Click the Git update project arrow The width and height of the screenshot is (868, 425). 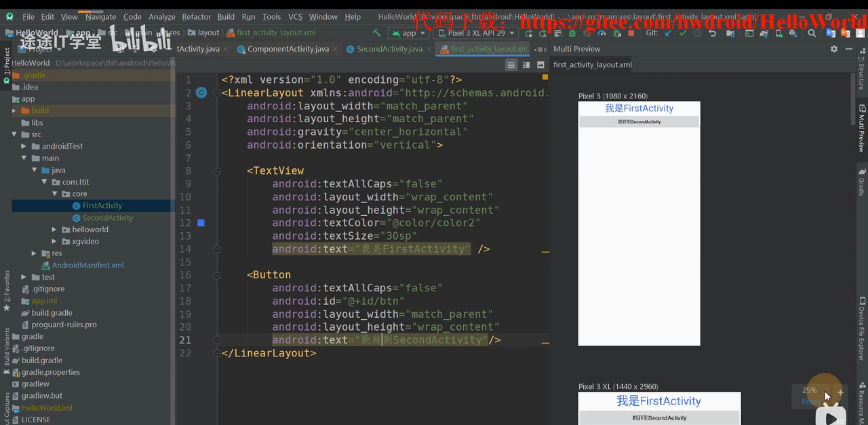pos(668,33)
